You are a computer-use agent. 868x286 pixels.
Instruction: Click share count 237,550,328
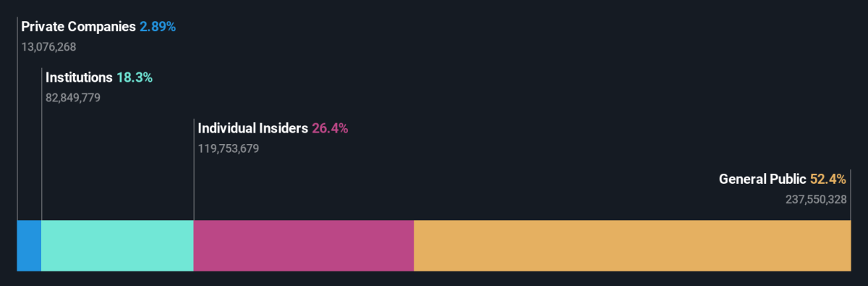click(816, 199)
